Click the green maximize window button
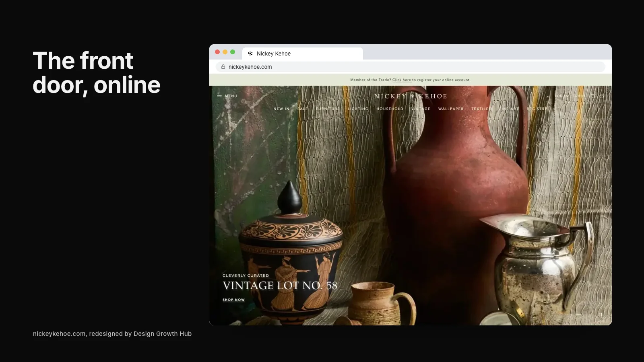Screen dimensions: 644x362 233,52
